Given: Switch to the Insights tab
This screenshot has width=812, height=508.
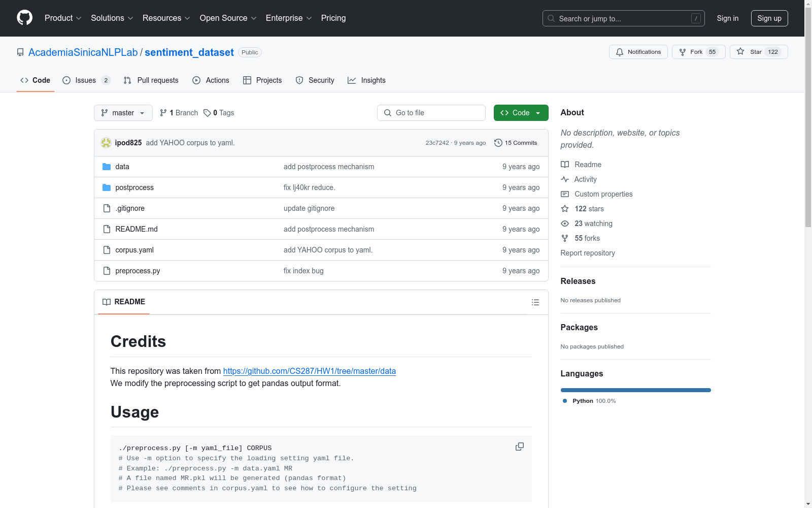Looking at the screenshot, I should [x=366, y=80].
